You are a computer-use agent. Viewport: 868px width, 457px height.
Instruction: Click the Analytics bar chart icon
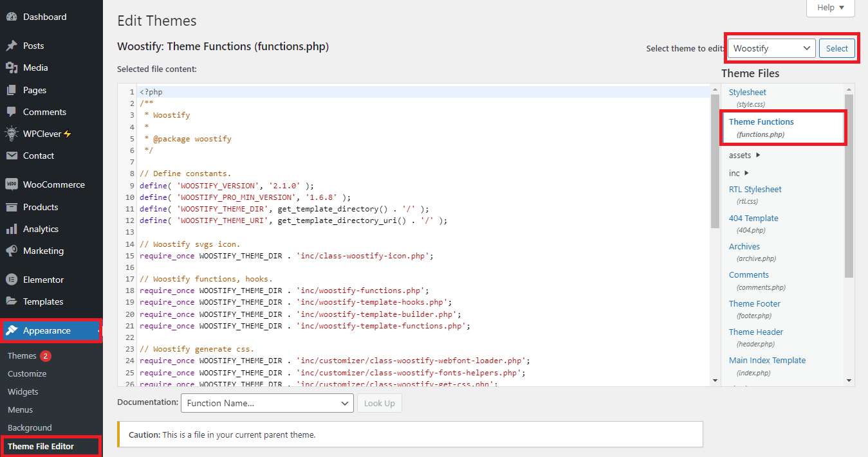coord(12,229)
